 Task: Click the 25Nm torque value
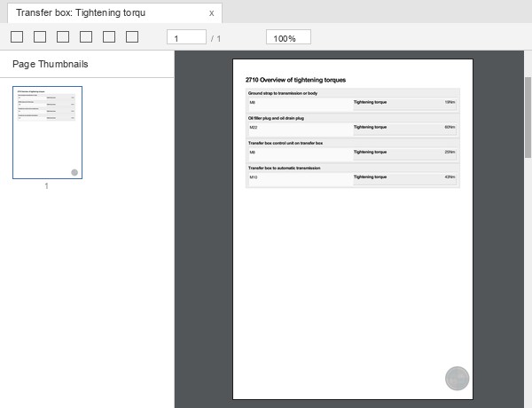tap(450, 152)
